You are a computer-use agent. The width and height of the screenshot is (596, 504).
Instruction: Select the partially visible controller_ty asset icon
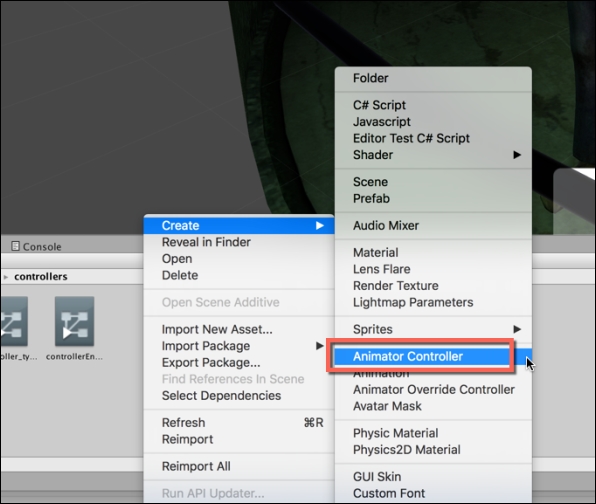(x=14, y=321)
